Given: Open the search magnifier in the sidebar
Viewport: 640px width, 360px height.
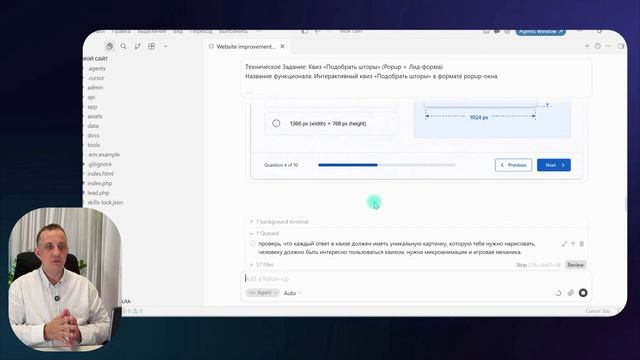Looking at the screenshot, I should click(x=123, y=47).
